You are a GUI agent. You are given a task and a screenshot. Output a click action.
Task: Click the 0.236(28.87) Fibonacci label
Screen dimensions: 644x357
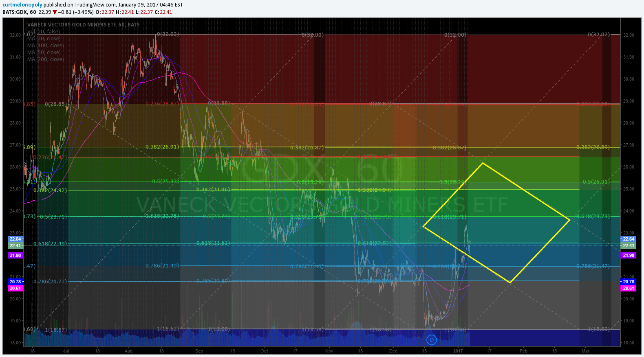pos(162,103)
